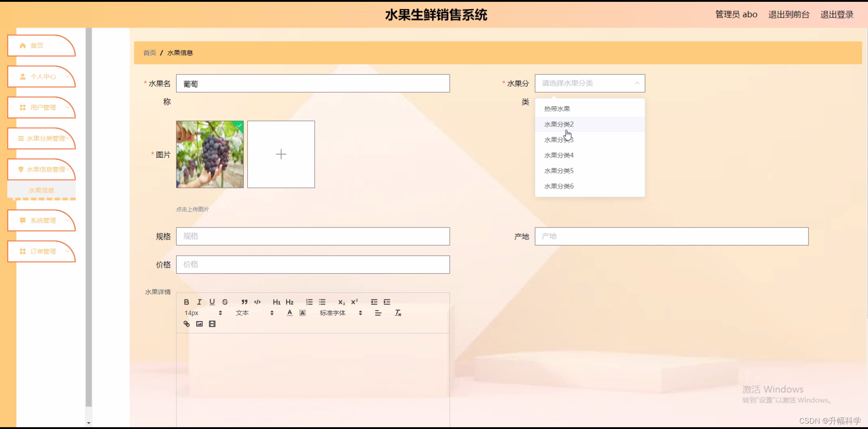868x429 pixels.
Task: Insert an image via the editor image icon
Action: 199,323
